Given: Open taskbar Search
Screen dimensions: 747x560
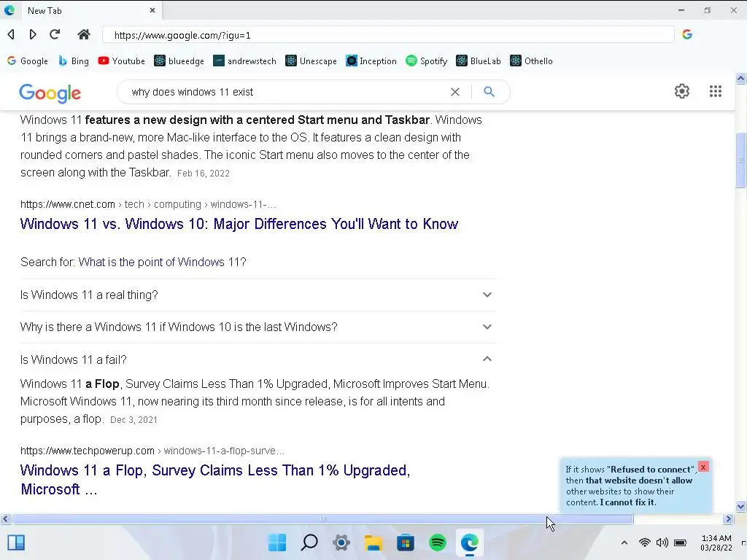Looking at the screenshot, I should point(309,542).
